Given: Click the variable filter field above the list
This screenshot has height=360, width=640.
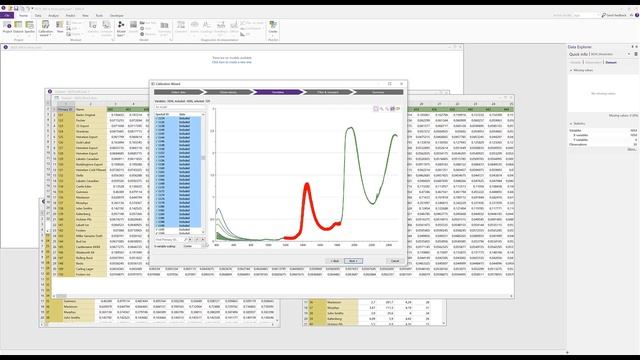Looking at the screenshot, I should point(180,107).
